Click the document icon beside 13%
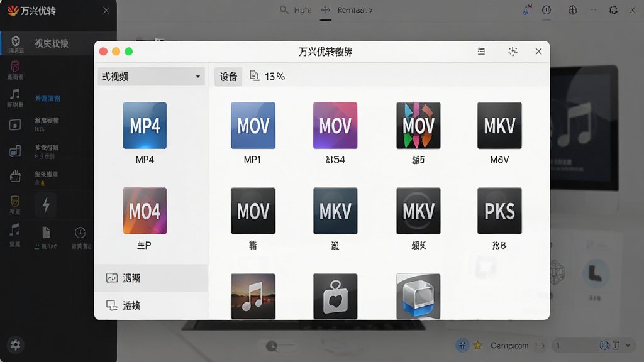 [x=255, y=76]
